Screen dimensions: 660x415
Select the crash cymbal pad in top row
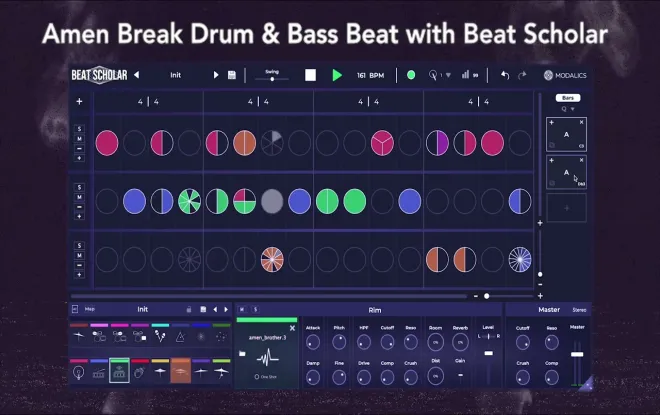click(79, 336)
